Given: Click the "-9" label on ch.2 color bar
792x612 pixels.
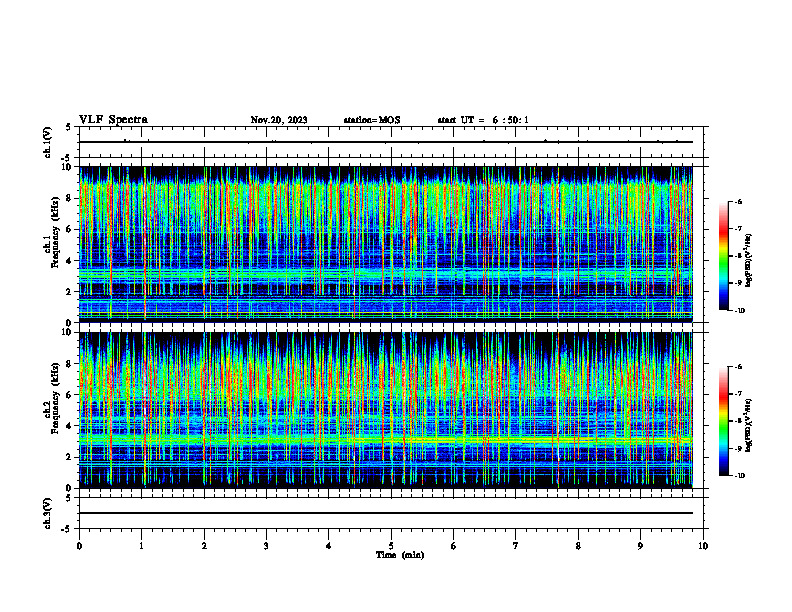Looking at the screenshot, I should pyautogui.click(x=738, y=448).
